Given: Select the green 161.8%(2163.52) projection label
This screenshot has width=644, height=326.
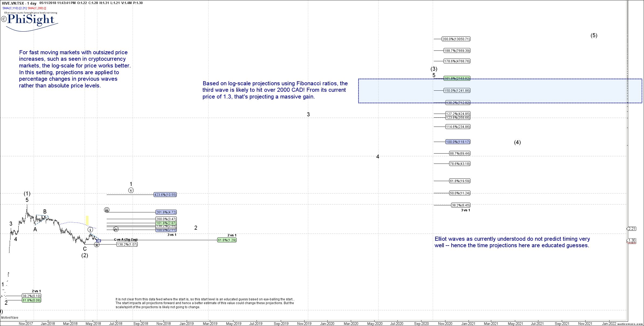Looking at the screenshot, I should pos(457,79).
